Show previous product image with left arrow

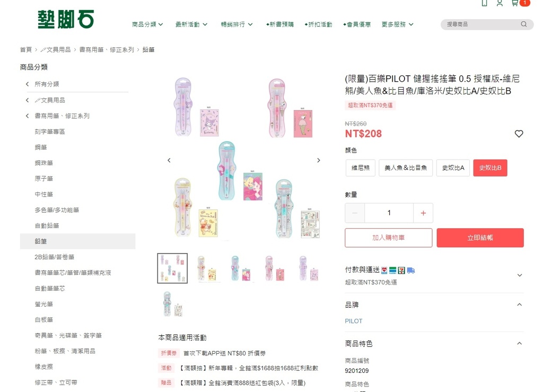tap(169, 160)
